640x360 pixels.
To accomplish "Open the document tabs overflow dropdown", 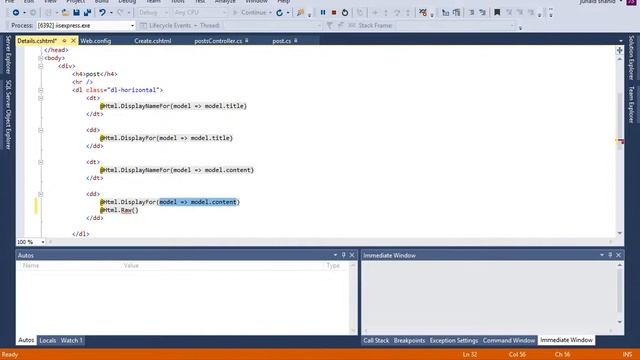I will [621, 41].
